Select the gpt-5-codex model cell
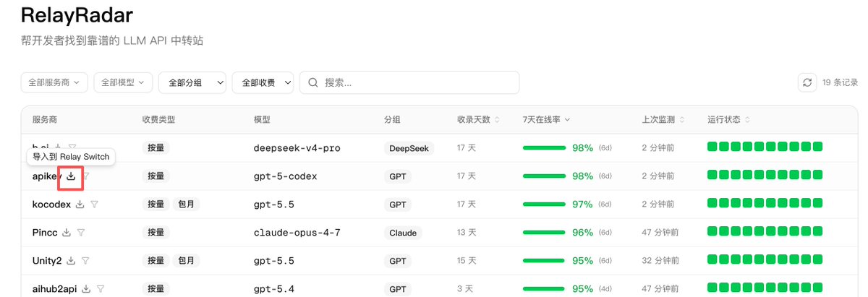 click(x=285, y=176)
